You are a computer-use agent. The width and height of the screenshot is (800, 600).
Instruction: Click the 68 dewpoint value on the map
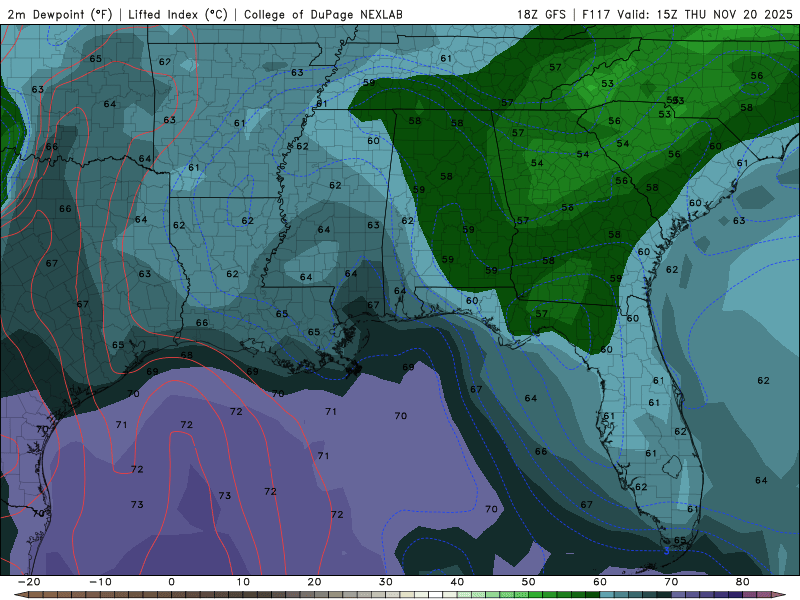[x=187, y=355]
